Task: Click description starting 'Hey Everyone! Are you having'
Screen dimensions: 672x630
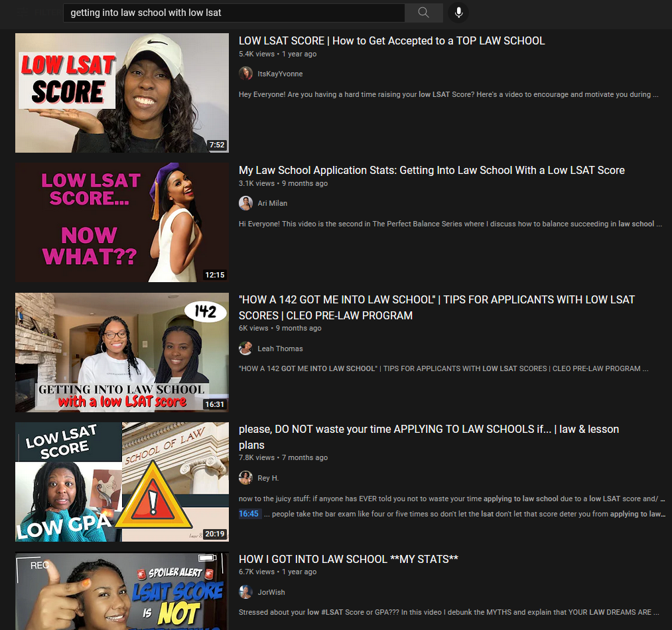Action: tap(448, 94)
